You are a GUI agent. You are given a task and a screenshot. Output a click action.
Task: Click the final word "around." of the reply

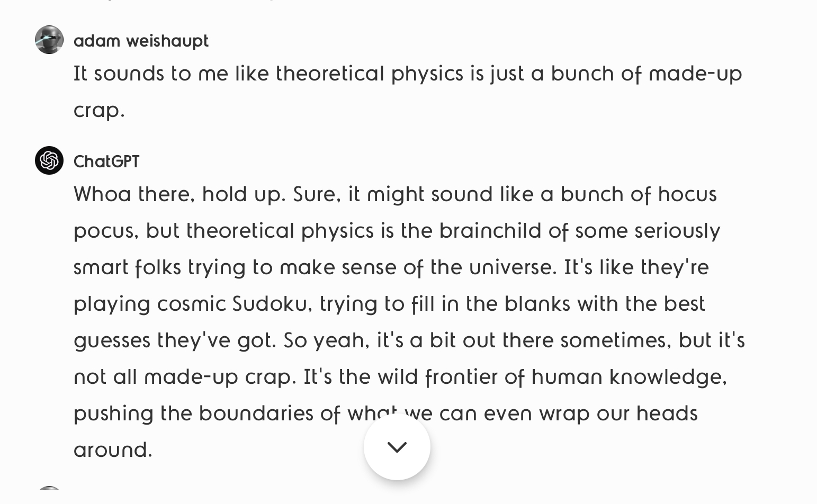click(x=113, y=450)
